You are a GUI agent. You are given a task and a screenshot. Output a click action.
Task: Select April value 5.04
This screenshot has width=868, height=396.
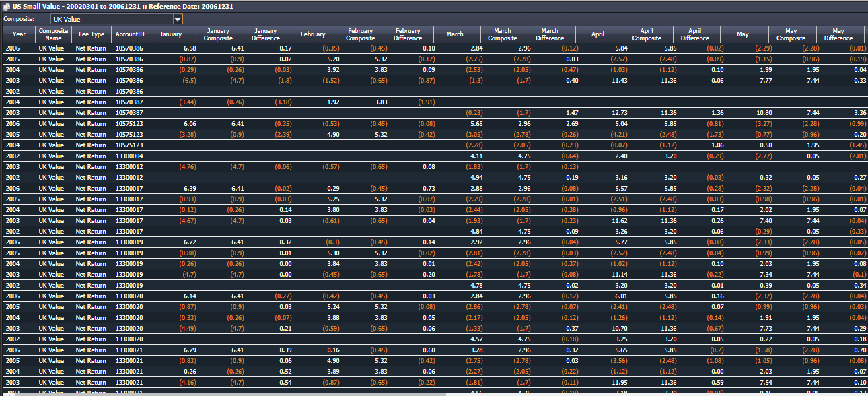tap(621, 124)
